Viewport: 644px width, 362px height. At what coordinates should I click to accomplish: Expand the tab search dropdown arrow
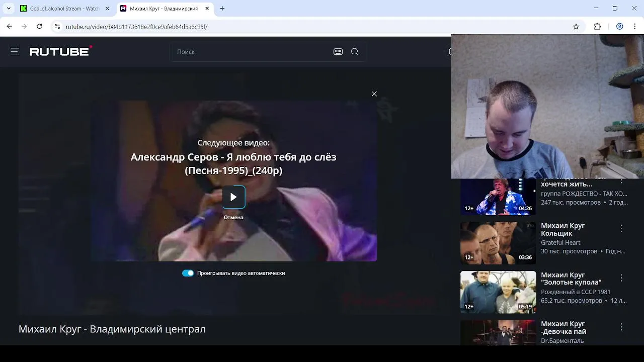9,9
